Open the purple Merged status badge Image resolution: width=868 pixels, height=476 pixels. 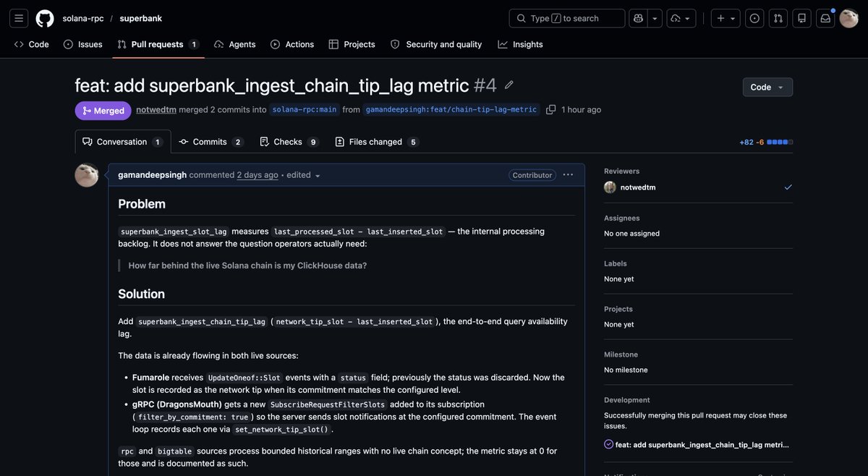[x=103, y=111]
